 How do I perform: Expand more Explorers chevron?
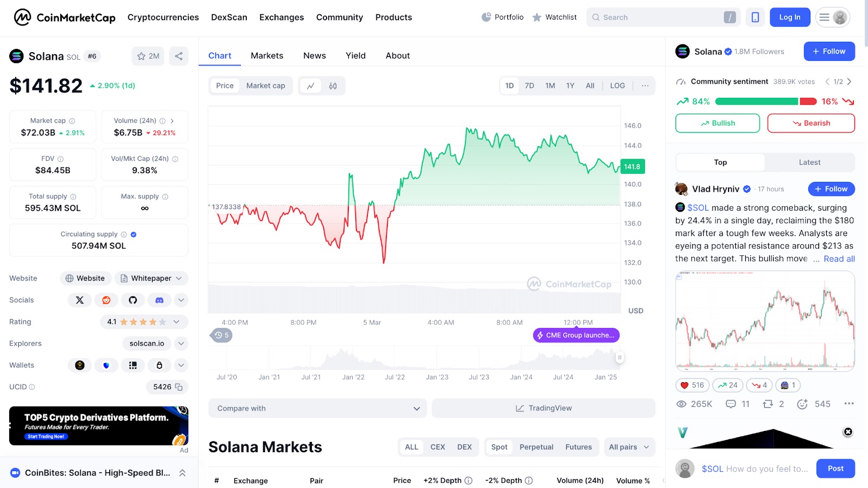tap(181, 344)
